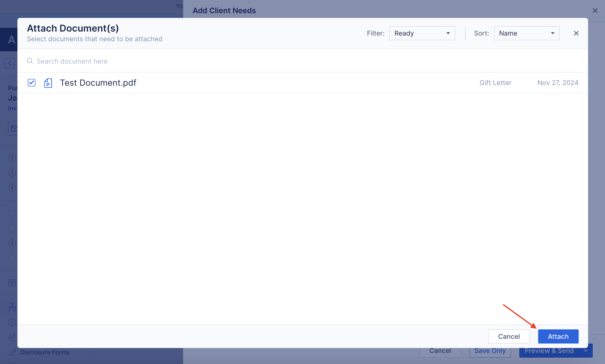
Task: Click the layout grid icon in sidebar
Action: coord(12,283)
